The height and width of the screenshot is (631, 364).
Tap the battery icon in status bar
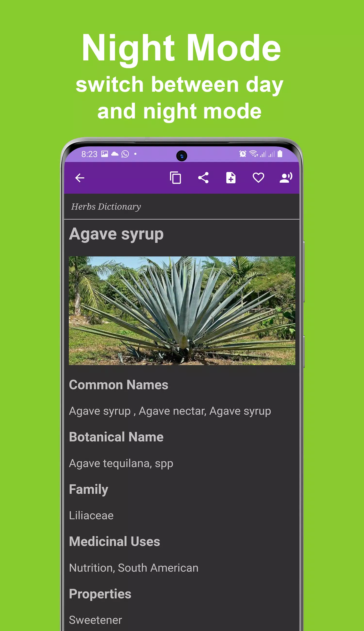[x=280, y=154]
